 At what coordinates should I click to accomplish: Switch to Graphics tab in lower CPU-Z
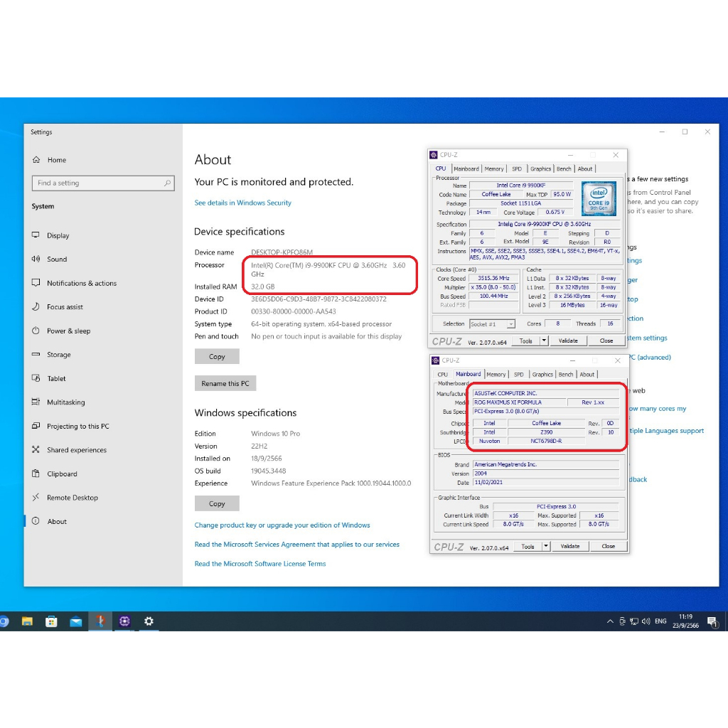click(x=542, y=375)
